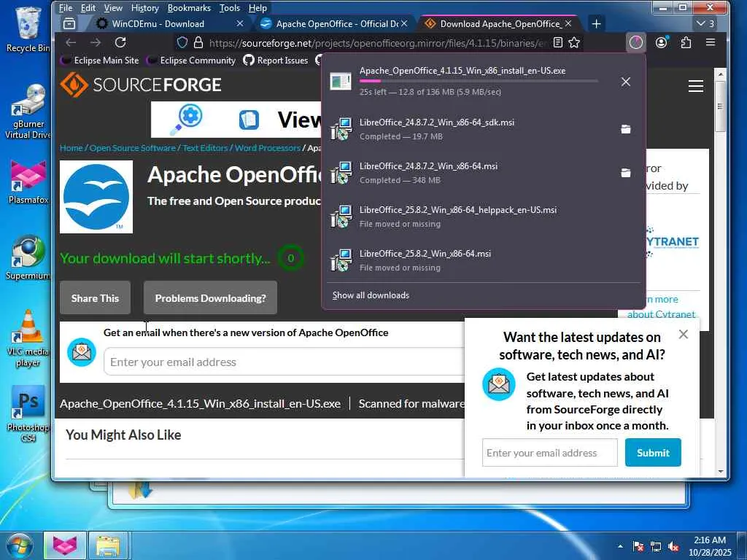Click the popup email address field

[550, 452]
